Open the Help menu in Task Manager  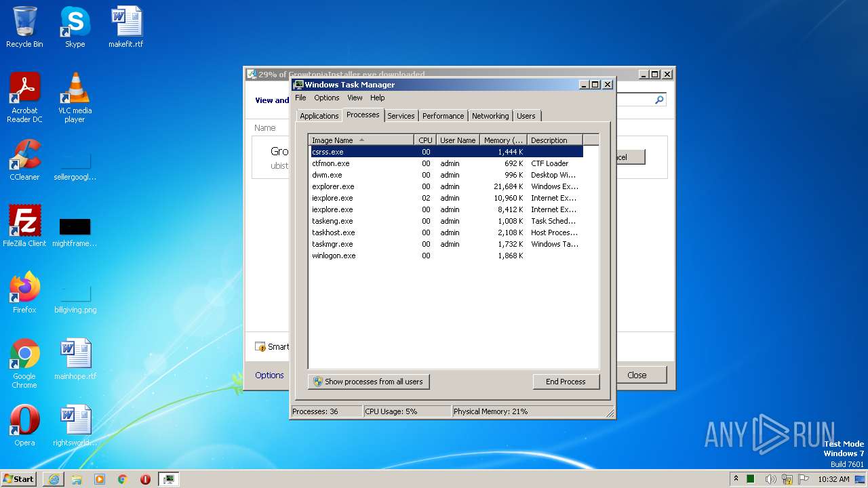377,98
